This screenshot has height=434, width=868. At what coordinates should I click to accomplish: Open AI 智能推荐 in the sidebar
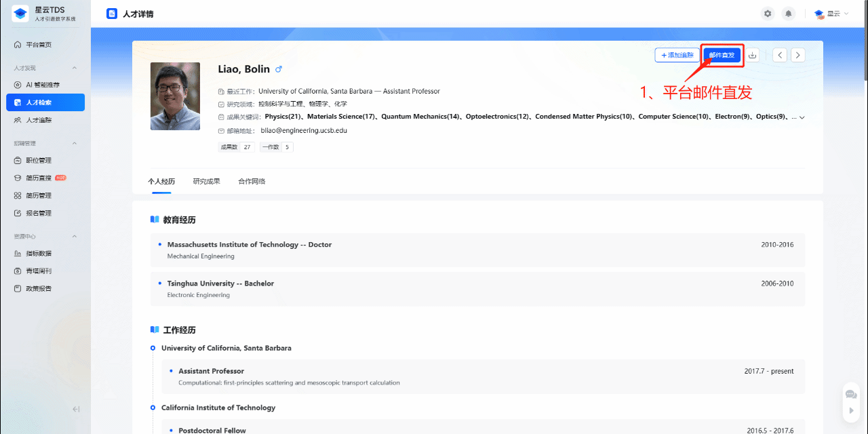click(45, 85)
